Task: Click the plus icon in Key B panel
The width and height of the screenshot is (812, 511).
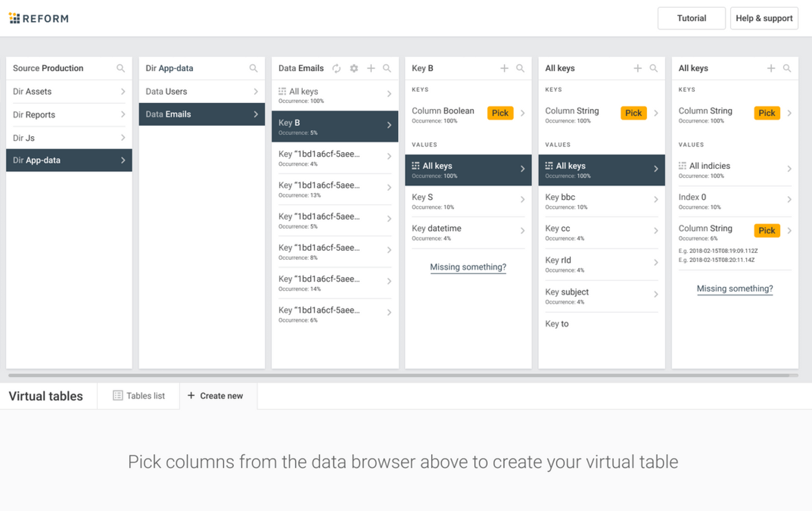Action: pos(504,68)
